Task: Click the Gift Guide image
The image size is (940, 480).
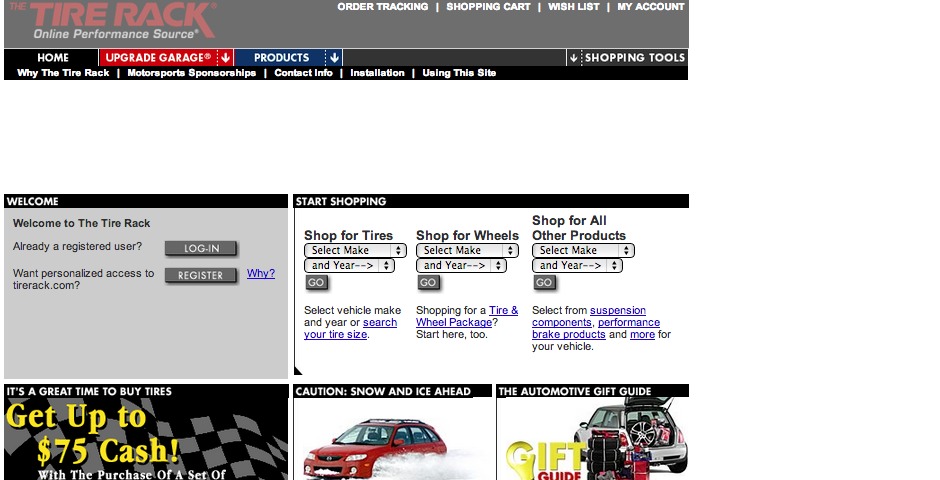Action: coord(593,439)
